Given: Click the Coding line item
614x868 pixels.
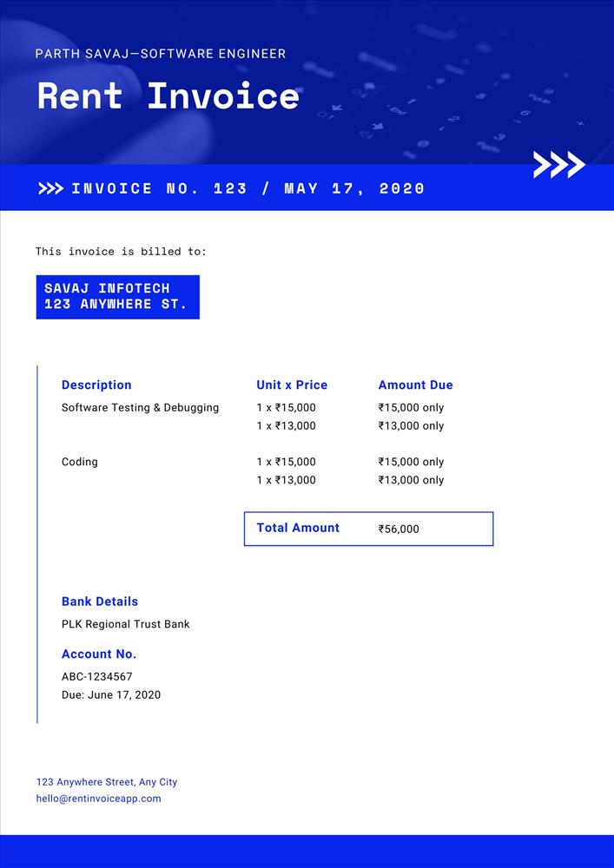Looking at the screenshot, I should (x=80, y=462).
